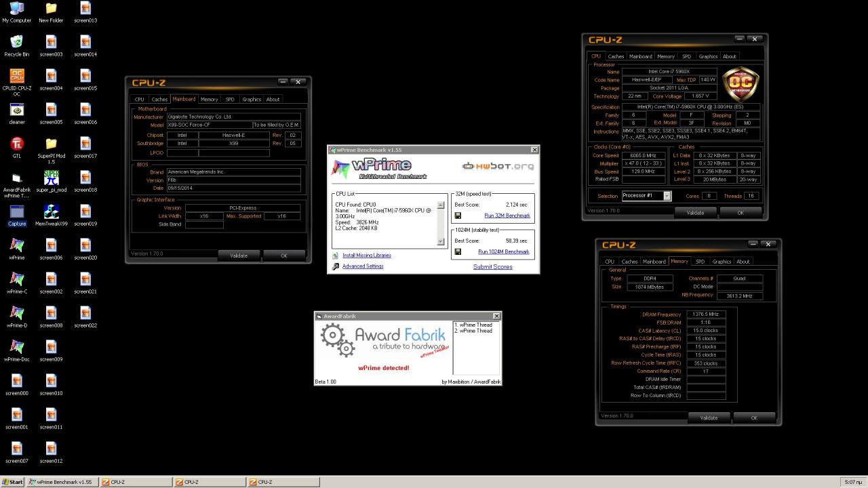Open Graphics tab in mainboard CPU-Z window

click(252, 99)
